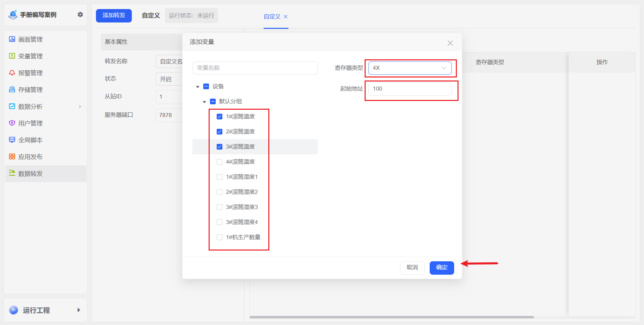Open 应用发布 using its grid icon

12,157
